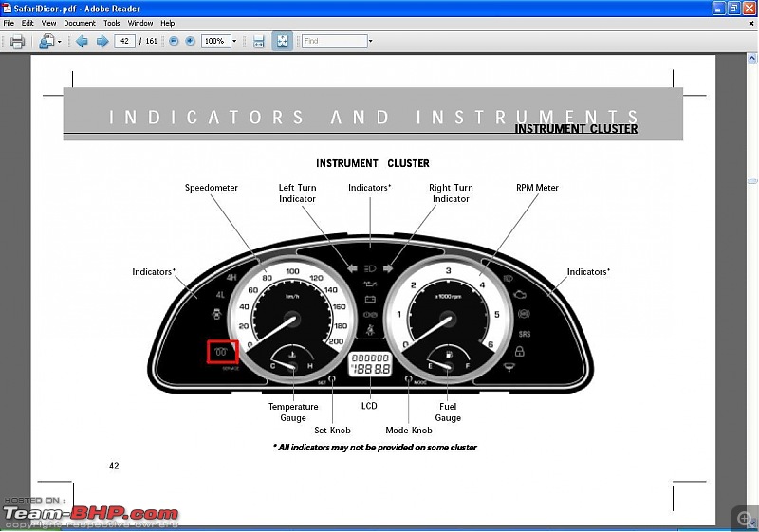Click the zoom out minus icon
The width and height of the screenshot is (759, 532).
click(x=174, y=41)
